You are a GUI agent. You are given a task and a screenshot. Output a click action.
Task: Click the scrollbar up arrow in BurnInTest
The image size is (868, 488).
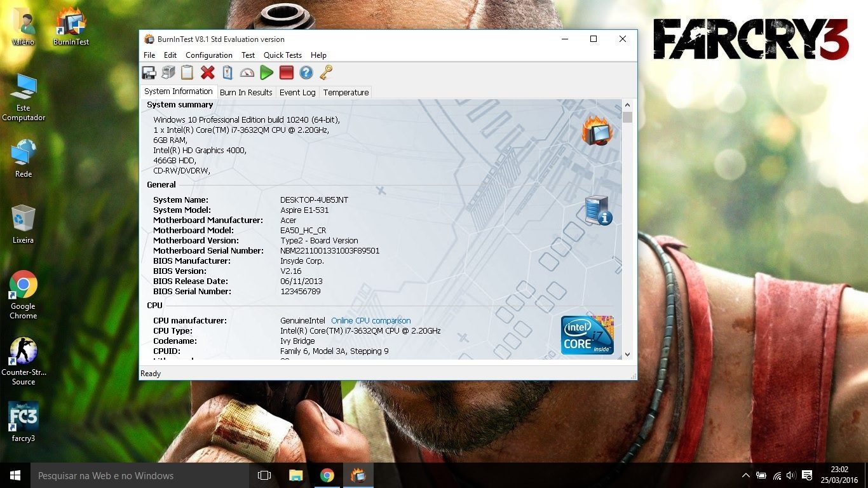pos(628,105)
